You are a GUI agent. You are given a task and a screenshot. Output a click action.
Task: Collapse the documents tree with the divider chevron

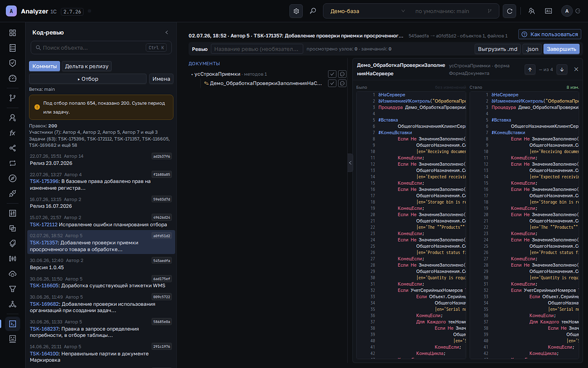350,163
